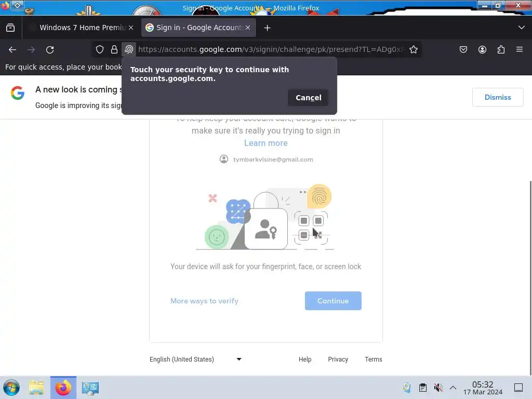Select Sign in - Google Accounts tab
The width and height of the screenshot is (532, 399).
click(x=198, y=28)
